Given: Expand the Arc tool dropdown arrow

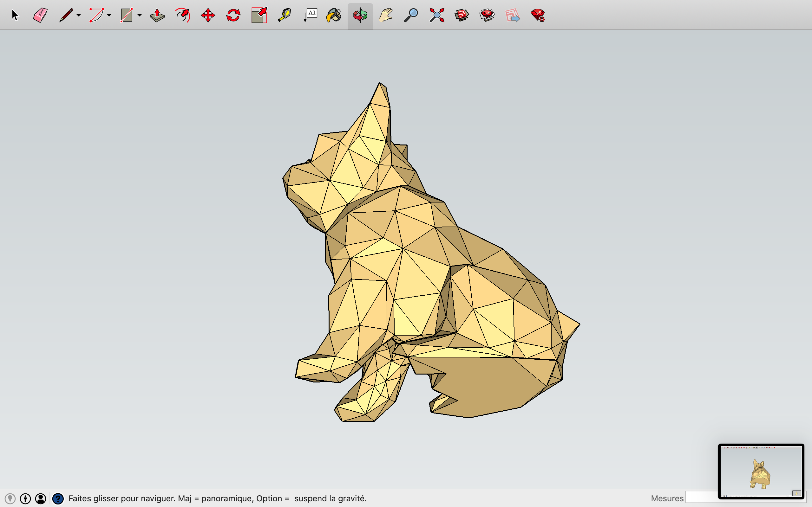Looking at the screenshot, I should coord(109,15).
